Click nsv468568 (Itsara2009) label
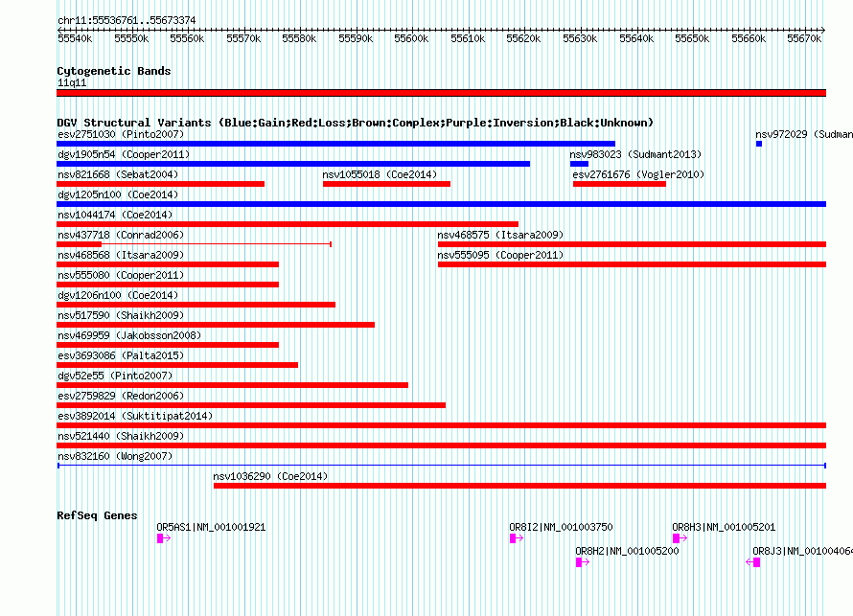The image size is (853, 616). pos(121,255)
